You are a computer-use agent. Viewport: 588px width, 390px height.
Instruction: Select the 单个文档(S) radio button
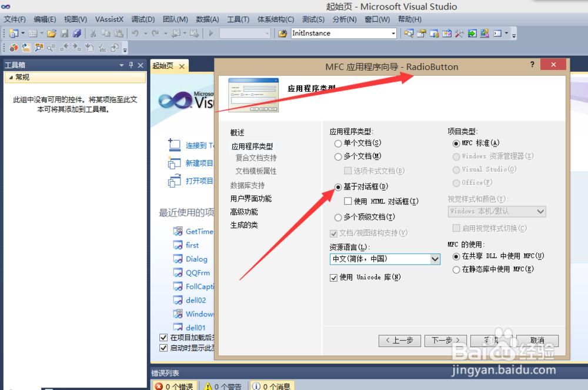[338, 144]
